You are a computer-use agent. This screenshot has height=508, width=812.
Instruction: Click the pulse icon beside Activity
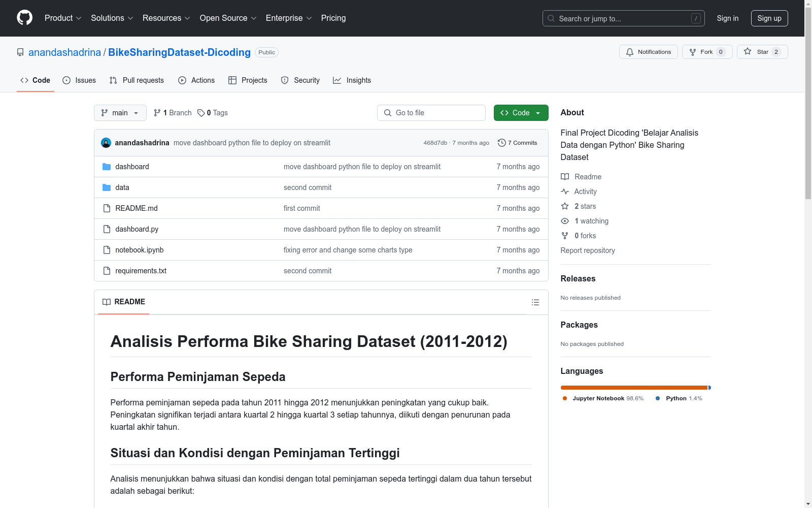point(565,192)
